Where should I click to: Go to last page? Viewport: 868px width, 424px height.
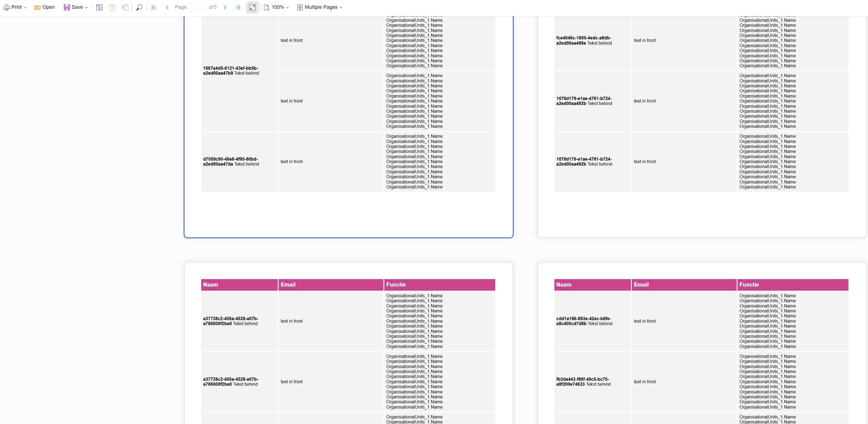(238, 7)
